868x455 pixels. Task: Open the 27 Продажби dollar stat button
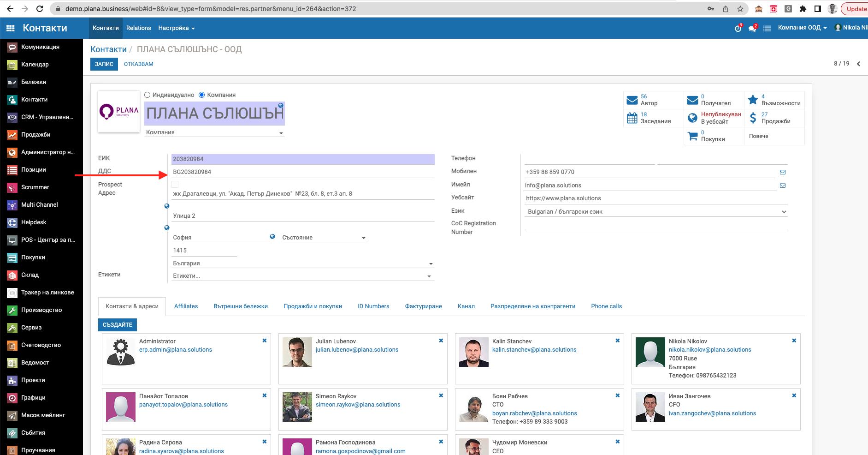click(774, 118)
